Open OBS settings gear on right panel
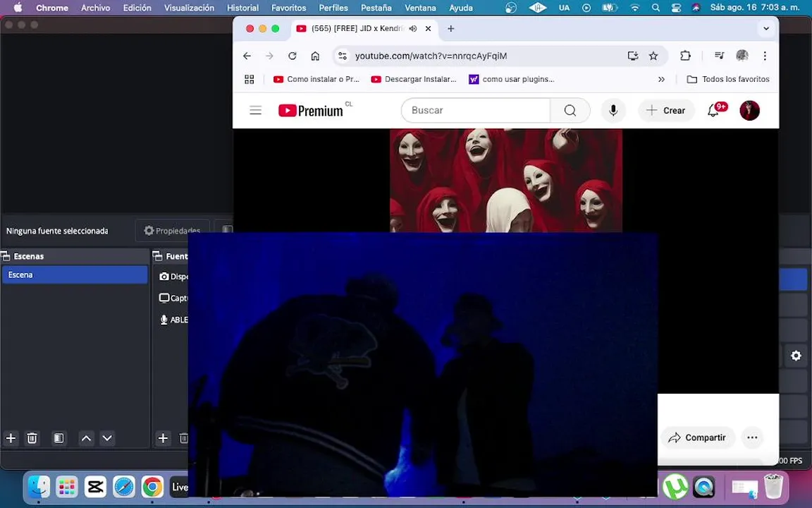The width and height of the screenshot is (812, 508). [x=796, y=355]
